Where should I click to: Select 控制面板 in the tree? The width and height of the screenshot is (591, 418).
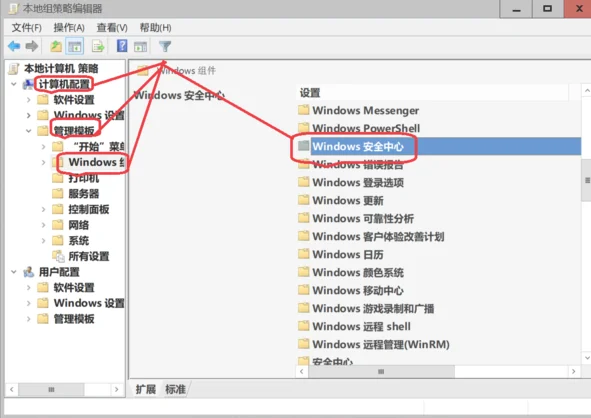(89, 209)
